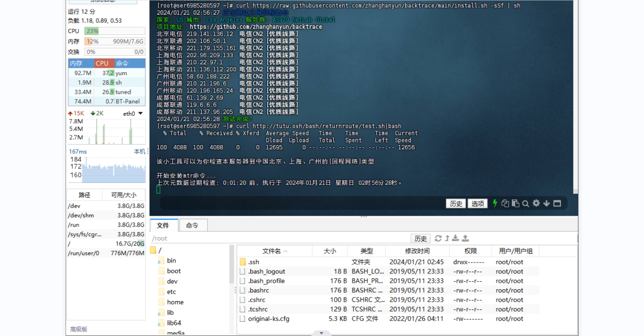Viewport: 644px width, 336px height.
Task: Click the upload icon in file toolbar
Action: point(465,238)
